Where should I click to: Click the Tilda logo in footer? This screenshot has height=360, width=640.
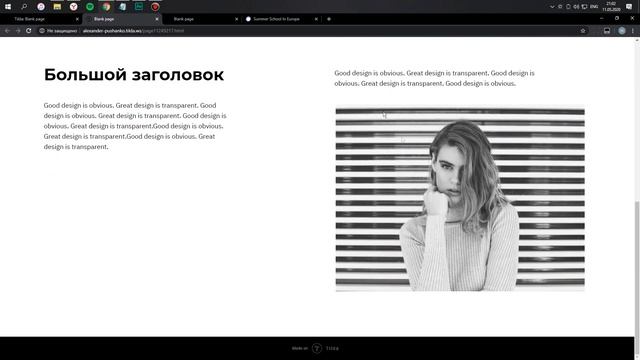pyautogui.click(x=317, y=348)
